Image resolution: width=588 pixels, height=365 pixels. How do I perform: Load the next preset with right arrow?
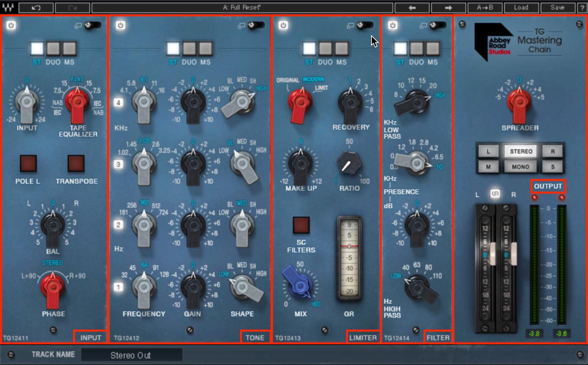pos(448,8)
